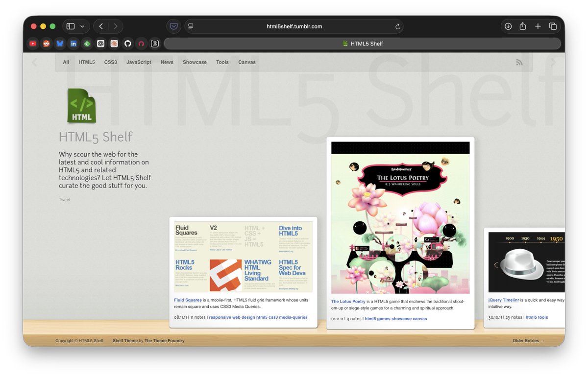Select the CSS3 nav item
The width and height of the screenshot is (588, 377).
pyautogui.click(x=111, y=62)
